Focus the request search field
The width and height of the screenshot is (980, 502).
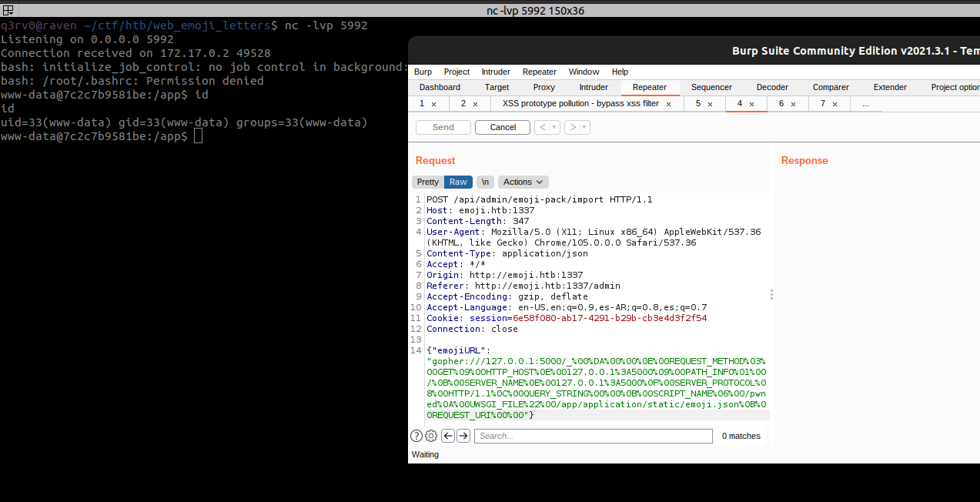point(593,436)
